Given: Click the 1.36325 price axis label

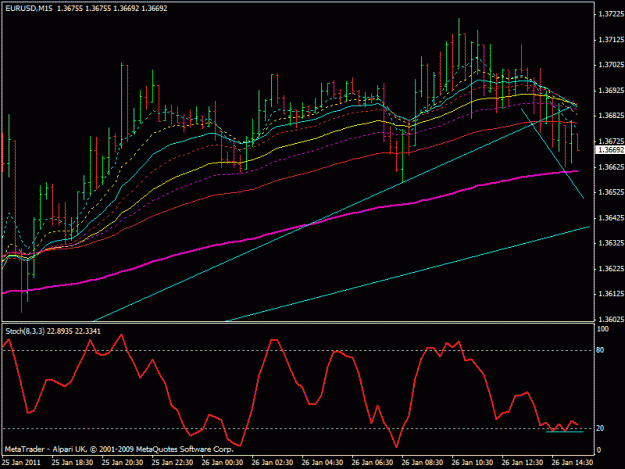Looking at the screenshot, I should [x=611, y=243].
